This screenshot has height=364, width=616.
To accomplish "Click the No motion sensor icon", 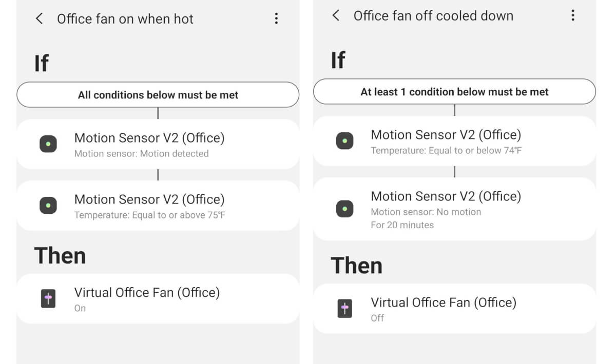I will [x=344, y=209].
